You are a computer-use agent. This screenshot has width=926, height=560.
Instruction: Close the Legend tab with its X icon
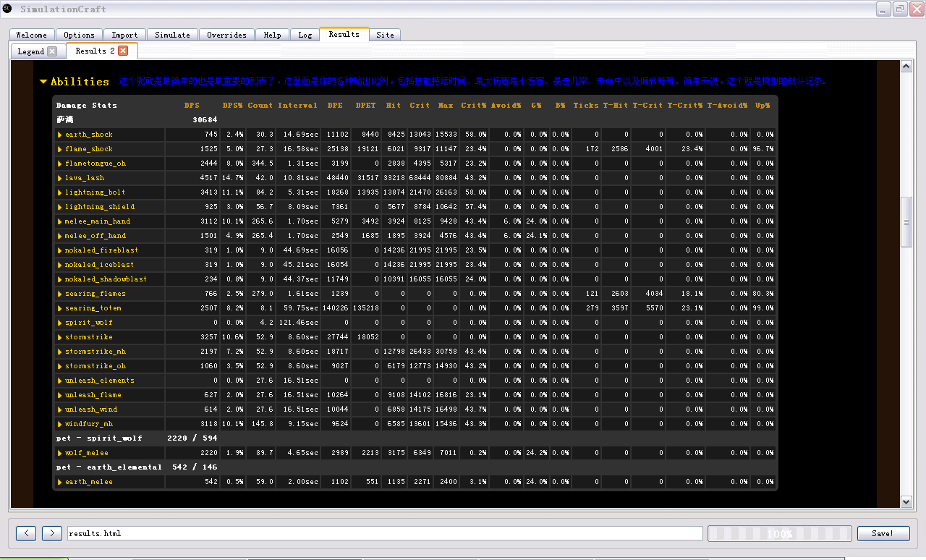pyautogui.click(x=52, y=51)
